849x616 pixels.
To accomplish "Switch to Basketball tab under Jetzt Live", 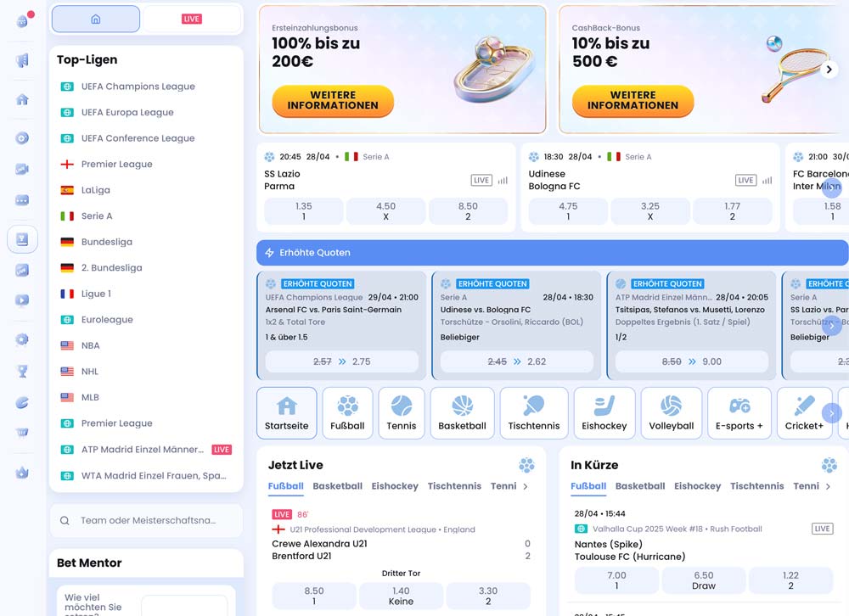I will (x=337, y=486).
